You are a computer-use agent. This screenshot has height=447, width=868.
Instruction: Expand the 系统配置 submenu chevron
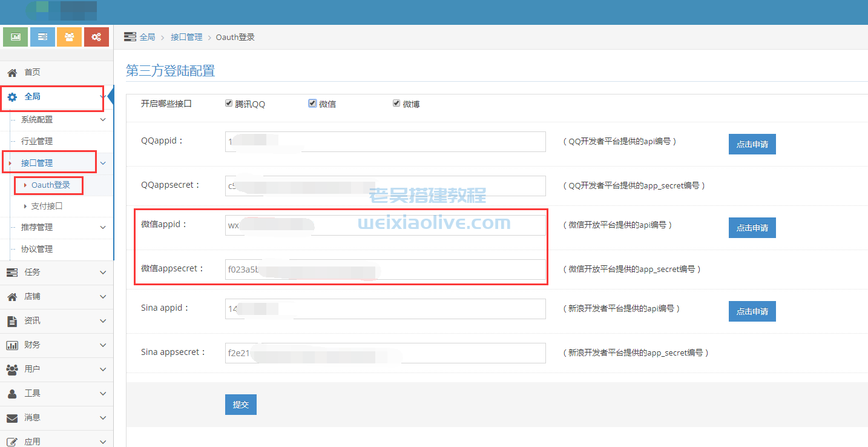(103, 120)
